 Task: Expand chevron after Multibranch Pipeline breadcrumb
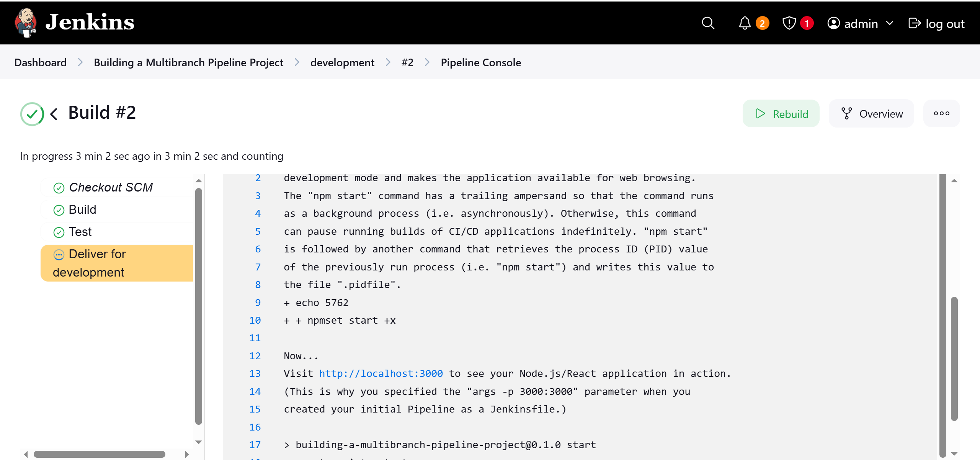click(297, 62)
